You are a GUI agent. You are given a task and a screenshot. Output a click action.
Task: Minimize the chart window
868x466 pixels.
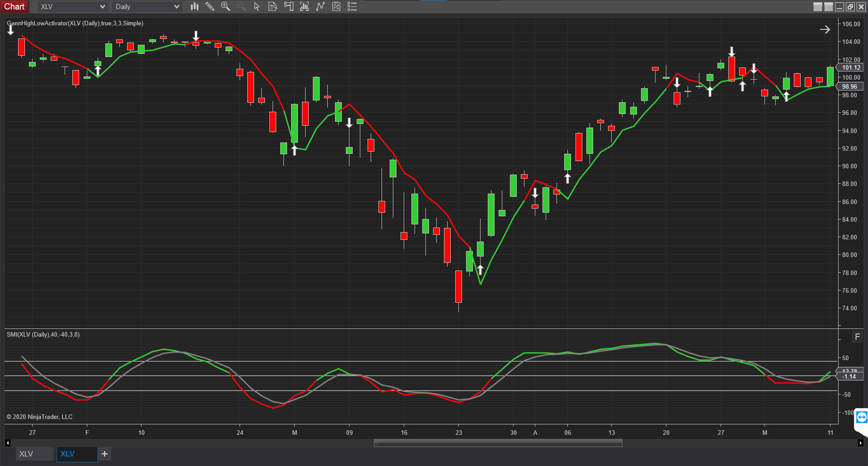(840, 7)
